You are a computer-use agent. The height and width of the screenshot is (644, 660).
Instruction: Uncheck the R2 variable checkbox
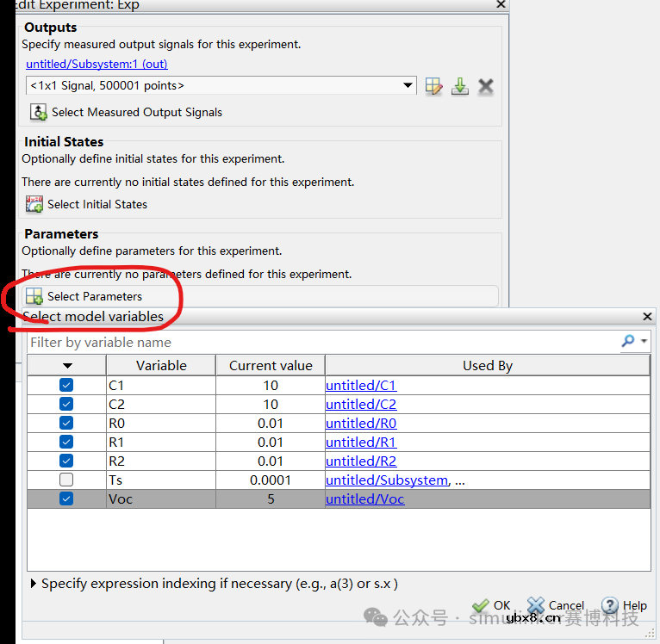(66, 461)
